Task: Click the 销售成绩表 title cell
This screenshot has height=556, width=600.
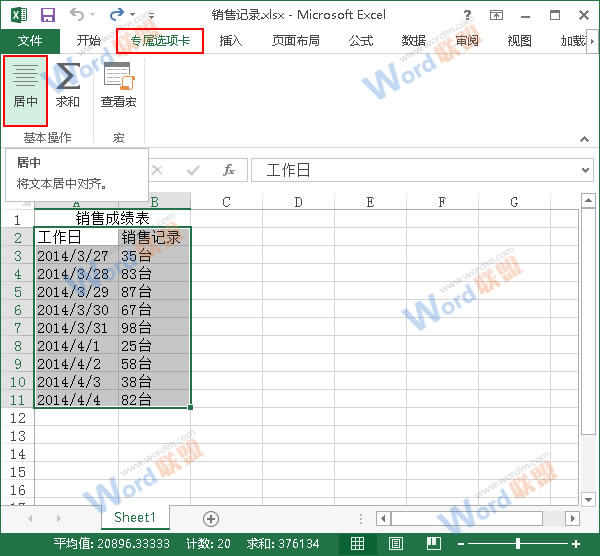Action: tap(112, 218)
